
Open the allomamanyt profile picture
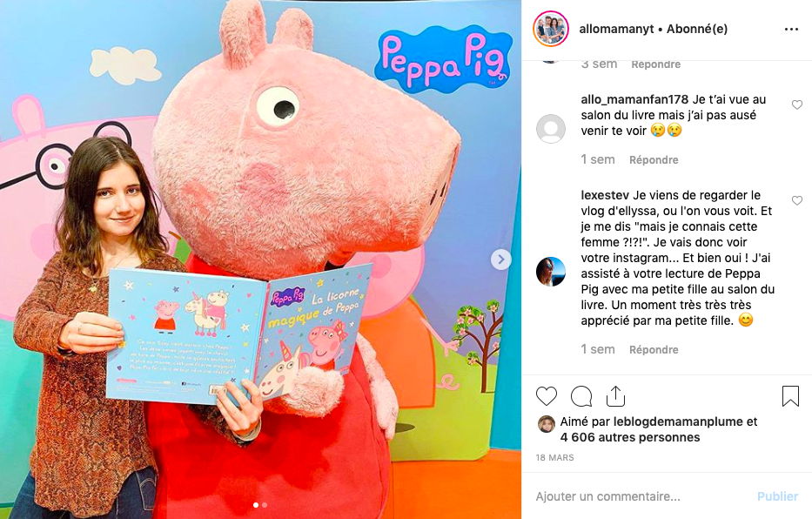(551, 29)
